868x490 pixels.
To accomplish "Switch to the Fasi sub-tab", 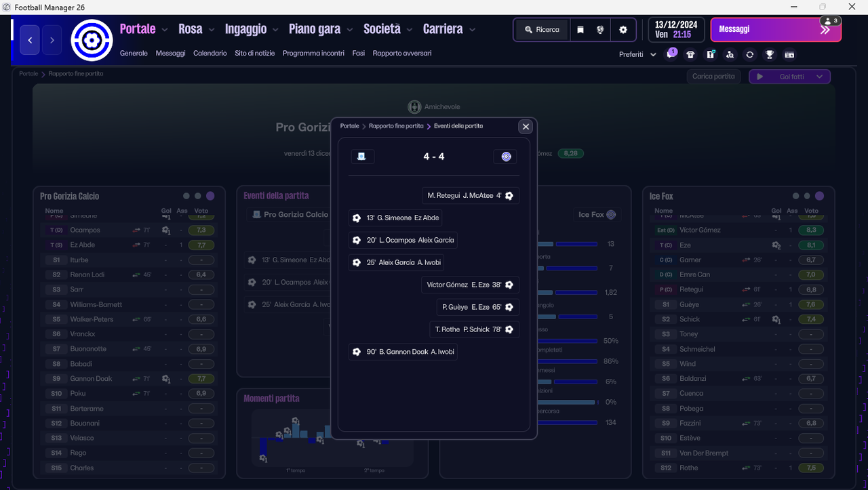I will (x=359, y=53).
